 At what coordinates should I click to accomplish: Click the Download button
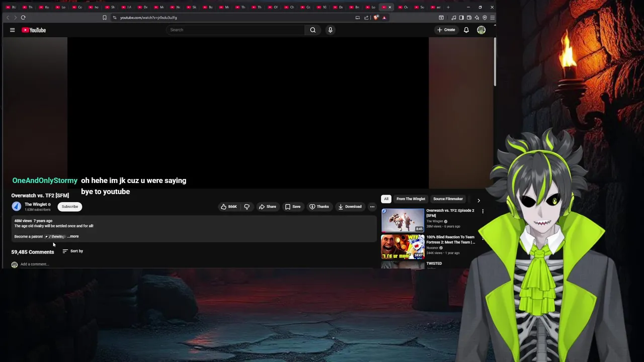point(350,207)
